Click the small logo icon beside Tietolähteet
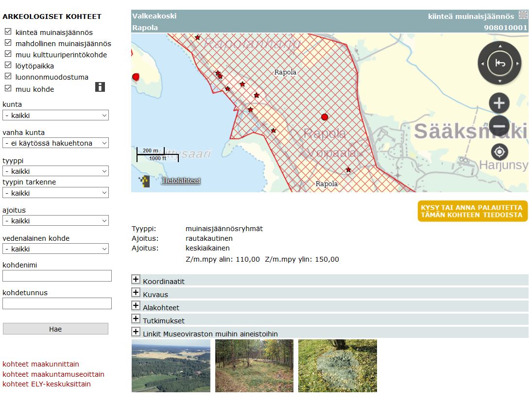Image resolution: width=532 pixels, height=401 pixels. click(x=144, y=182)
